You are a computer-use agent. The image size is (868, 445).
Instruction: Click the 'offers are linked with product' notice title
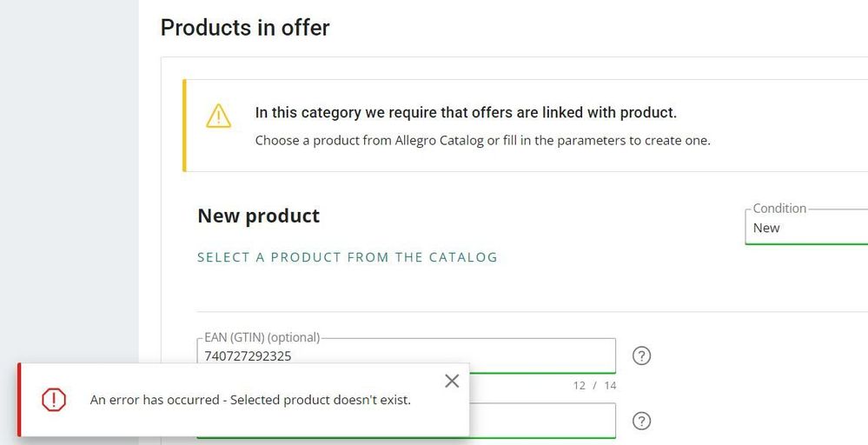466,113
